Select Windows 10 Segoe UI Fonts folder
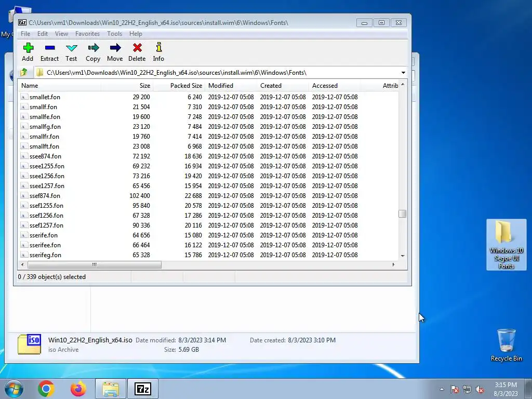The image size is (532, 399). pos(506,244)
